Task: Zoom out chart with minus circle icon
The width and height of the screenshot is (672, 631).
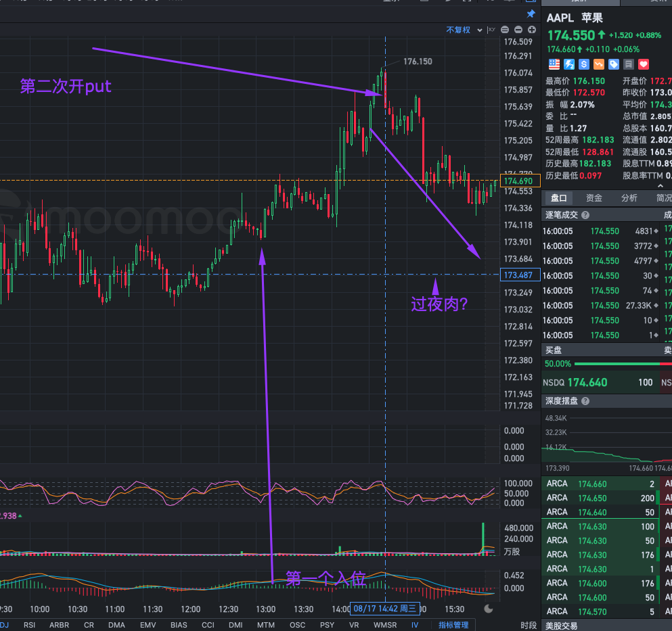Action: (518, 30)
